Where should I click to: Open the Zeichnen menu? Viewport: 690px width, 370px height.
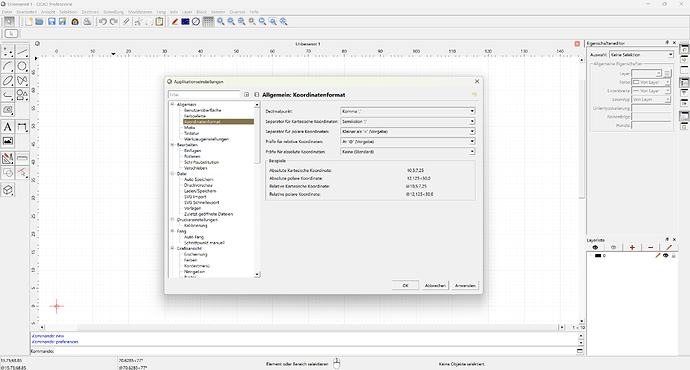90,12
